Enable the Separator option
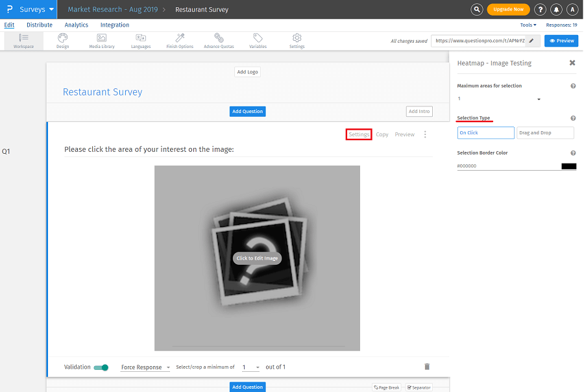The image size is (584, 392). point(419,387)
